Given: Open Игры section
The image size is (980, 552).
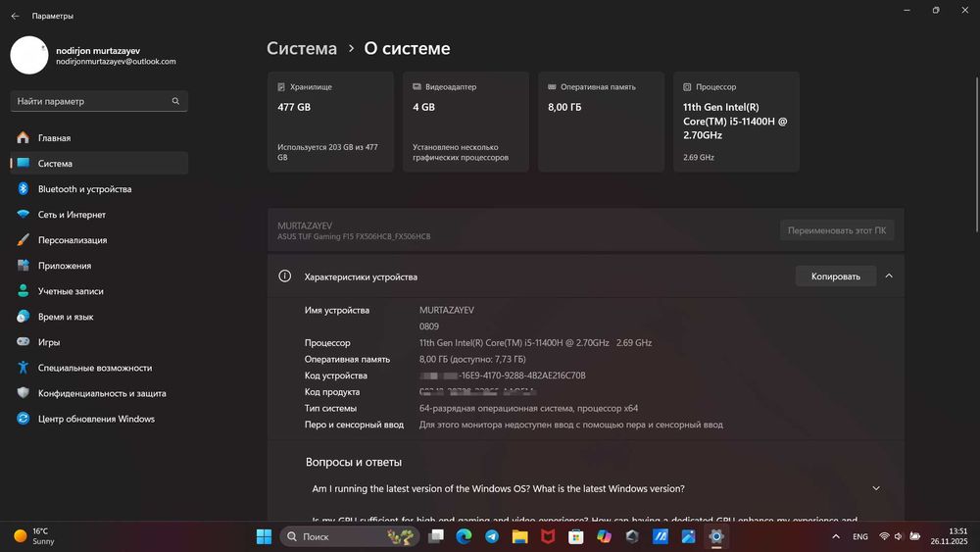Looking at the screenshot, I should click(x=99, y=342).
